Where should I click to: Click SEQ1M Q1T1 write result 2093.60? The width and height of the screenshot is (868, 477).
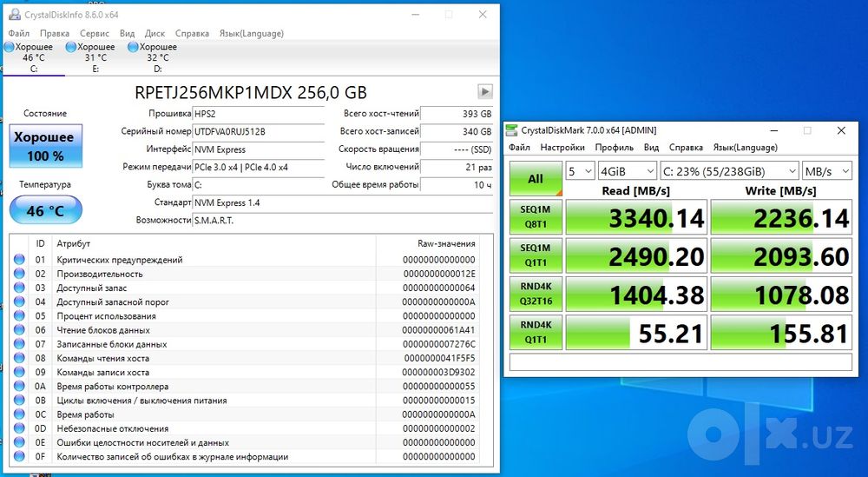[781, 255]
